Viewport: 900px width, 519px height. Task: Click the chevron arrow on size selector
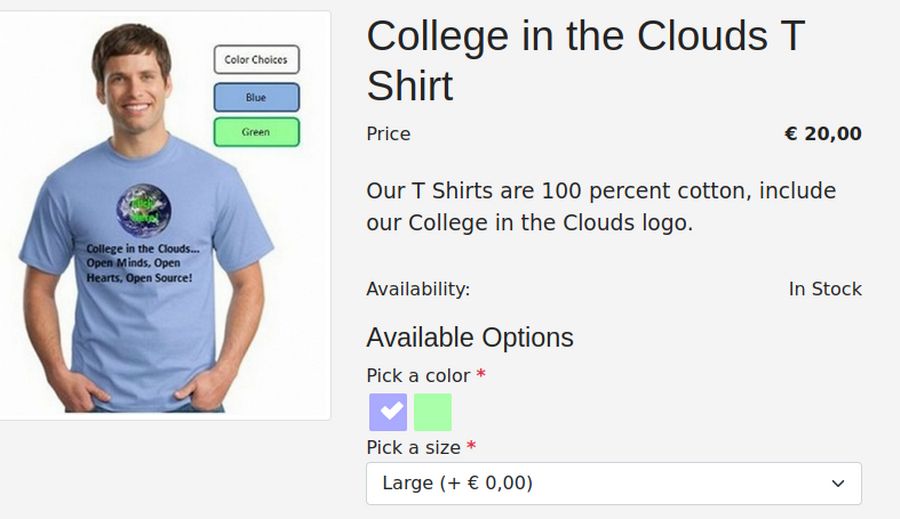(x=838, y=484)
